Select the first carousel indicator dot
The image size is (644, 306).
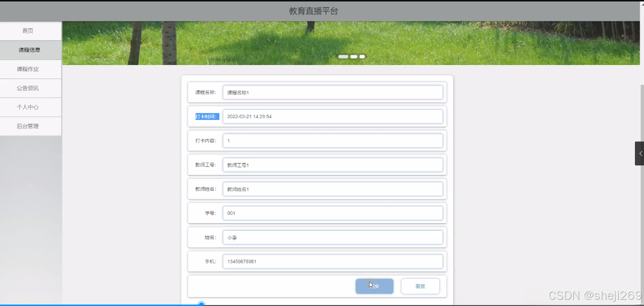[343, 56]
